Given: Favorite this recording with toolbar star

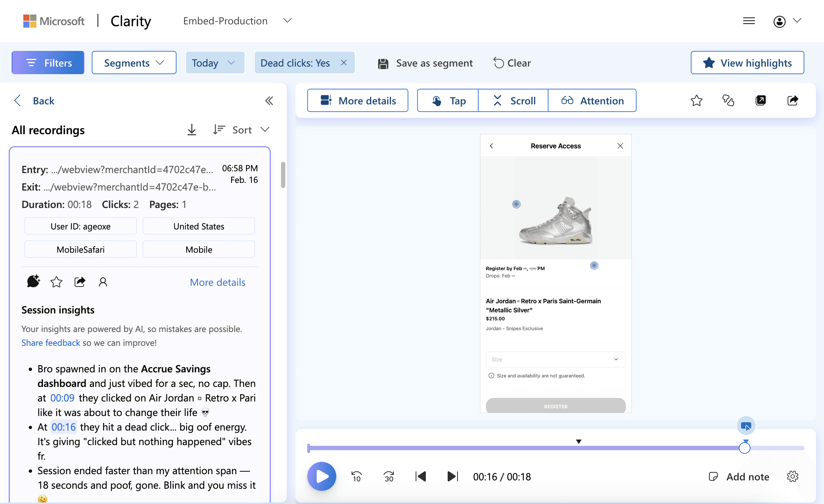Looking at the screenshot, I should (x=696, y=101).
